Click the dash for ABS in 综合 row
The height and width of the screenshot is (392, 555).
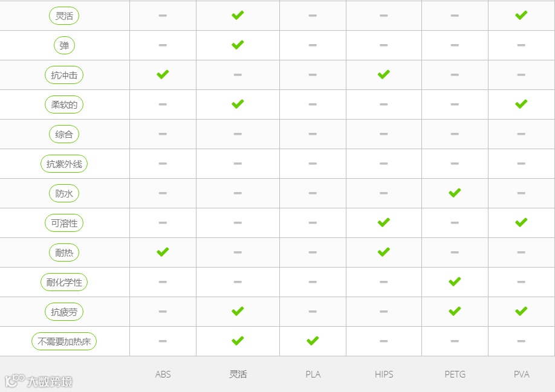pyautogui.click(x=163, y=134)
